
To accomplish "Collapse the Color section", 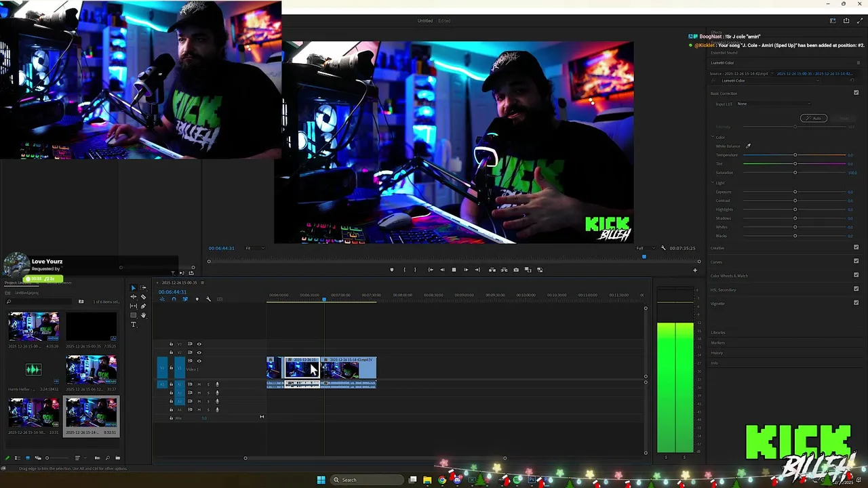I will click(713, 137).
